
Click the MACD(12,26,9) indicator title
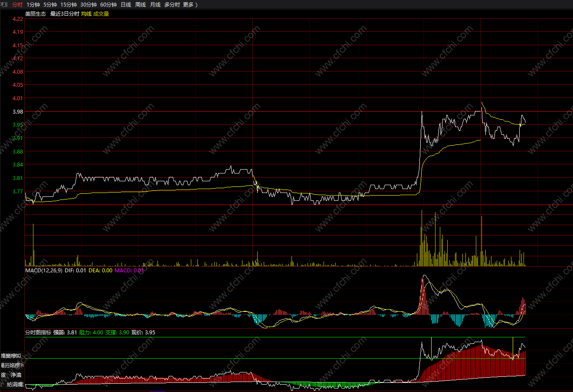click(44, 270)
